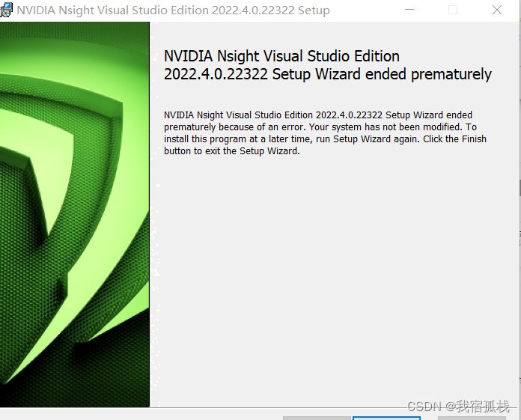Click the green NVIDIA logo banner image
521x420 pixels.
click(75, 214)
